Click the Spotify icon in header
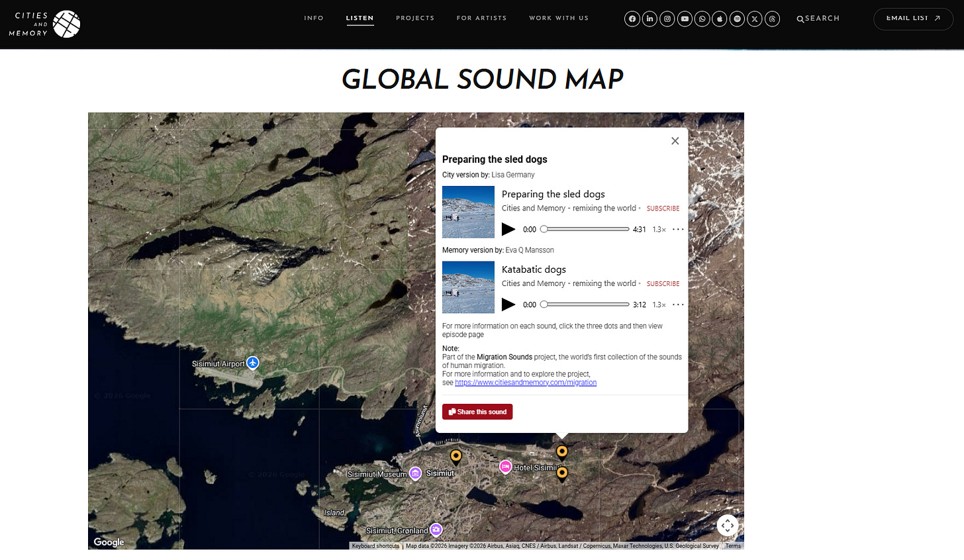This screenshot has width=964, height=560. pyautogui.click(x=737, y=19)
